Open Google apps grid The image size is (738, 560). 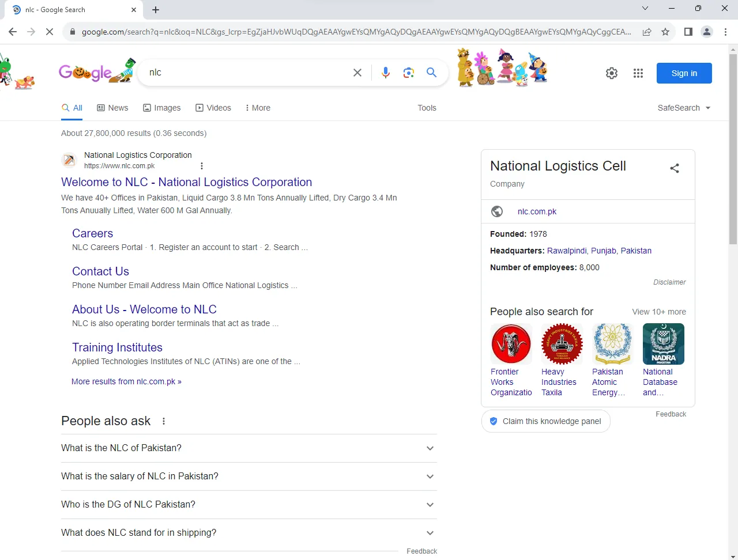click(x=638, y=73)
